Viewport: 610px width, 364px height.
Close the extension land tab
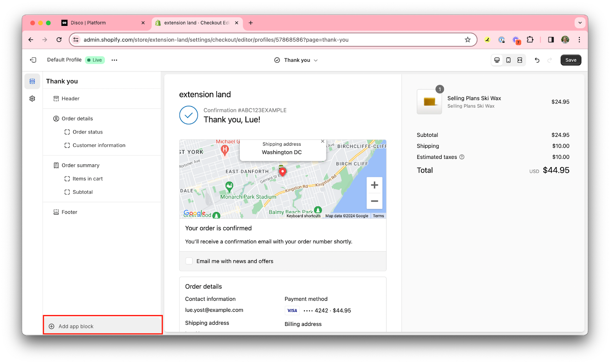tap(236, 23)
